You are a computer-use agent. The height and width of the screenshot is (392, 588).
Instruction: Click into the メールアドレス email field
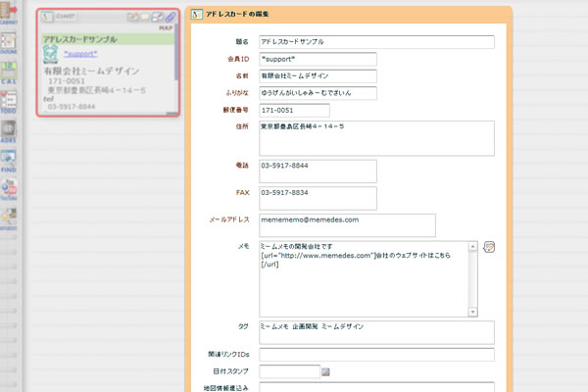click(347, 225)
